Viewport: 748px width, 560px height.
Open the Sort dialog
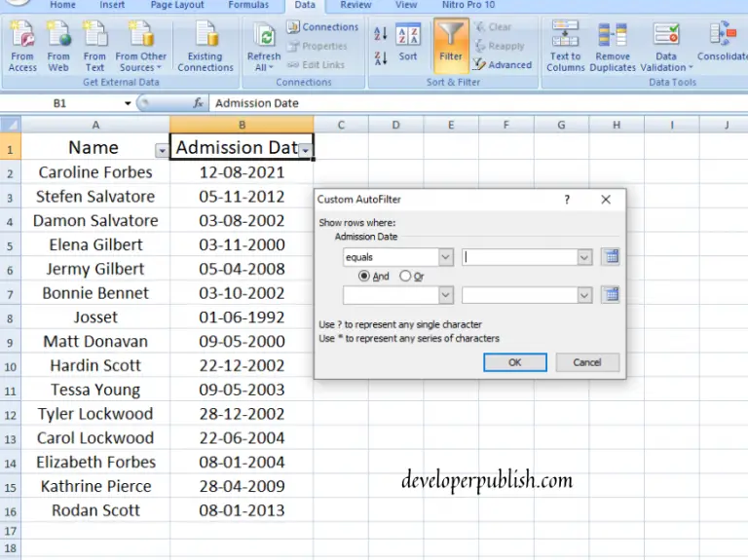[x=408, y=42]
